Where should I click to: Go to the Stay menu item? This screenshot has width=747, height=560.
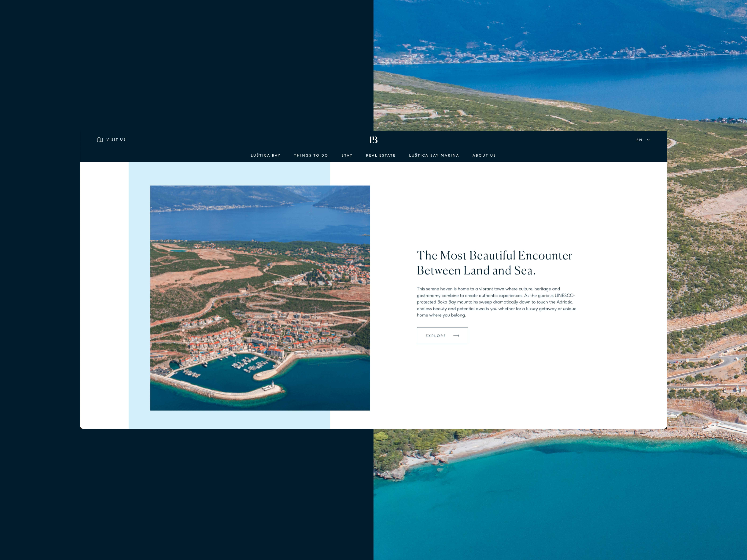point(347,155)
